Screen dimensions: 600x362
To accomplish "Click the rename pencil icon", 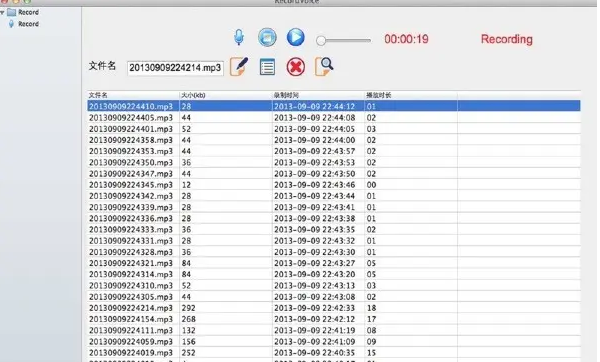I will (x=239, y=67).
